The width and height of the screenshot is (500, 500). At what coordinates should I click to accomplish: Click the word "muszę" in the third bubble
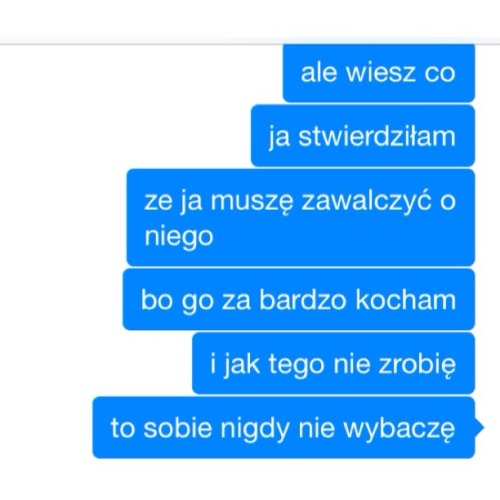[x=252, y=202]
